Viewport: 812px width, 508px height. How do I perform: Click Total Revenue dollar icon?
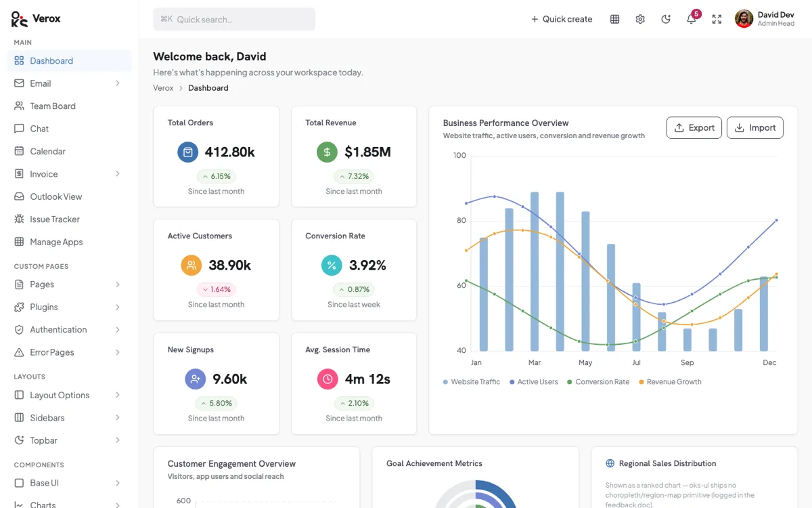327,152
